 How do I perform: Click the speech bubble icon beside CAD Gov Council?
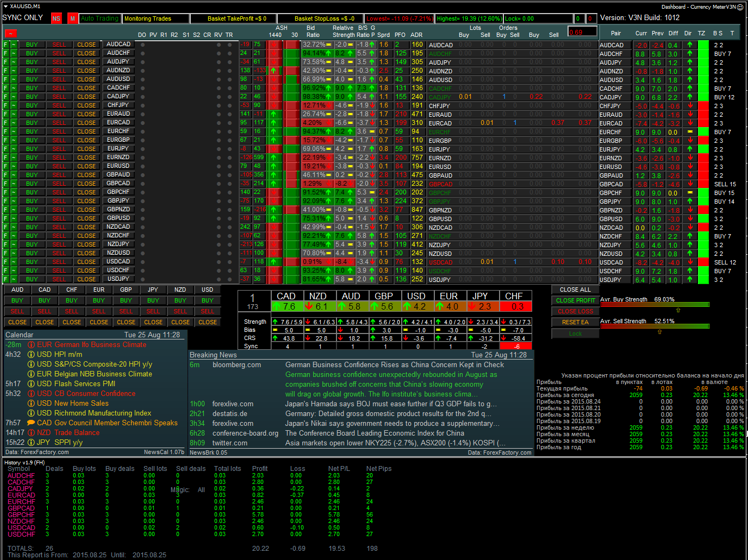coord(31,423)
